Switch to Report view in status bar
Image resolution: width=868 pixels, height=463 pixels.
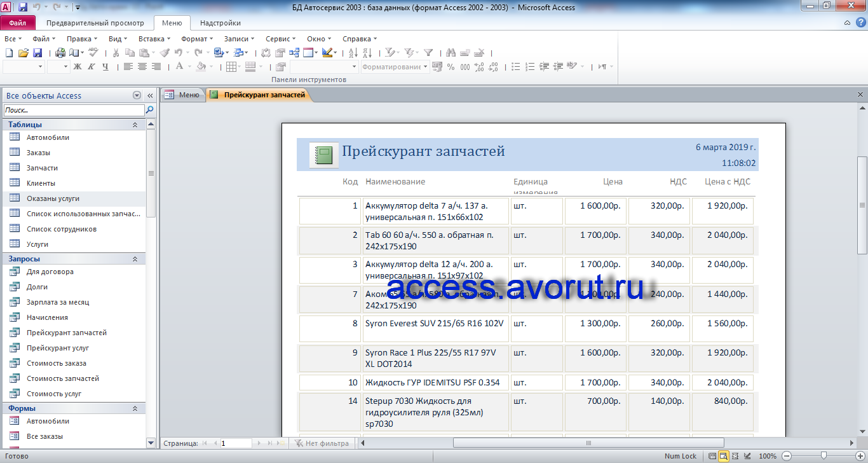coord(712,456)
